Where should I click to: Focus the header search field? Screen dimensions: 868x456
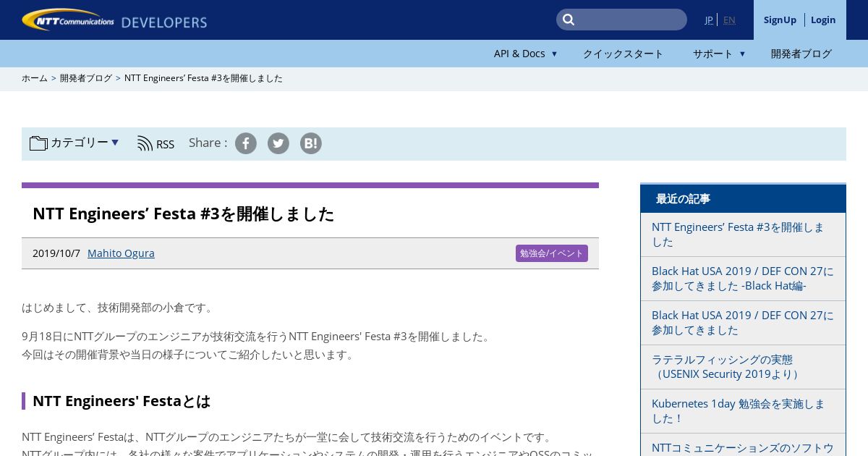621,20
